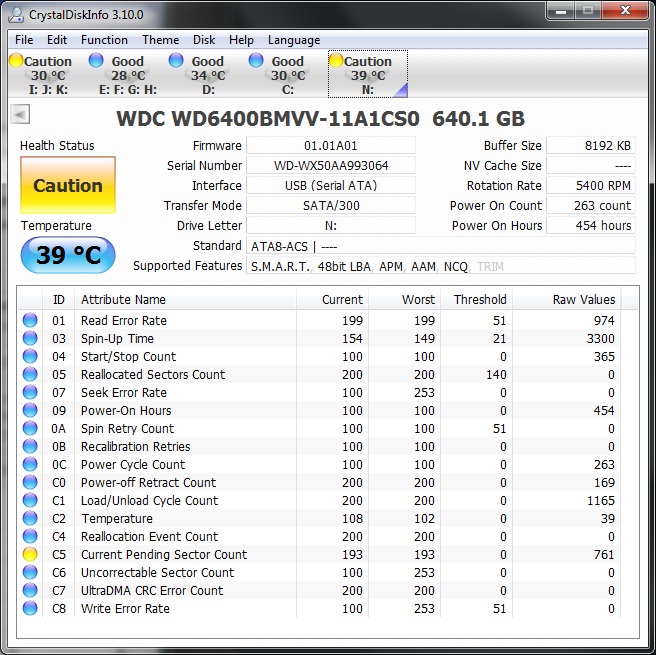The height and width of the screenshot is (655, 656).
Task: Click the Threshold column header
Action: point(477,299)
